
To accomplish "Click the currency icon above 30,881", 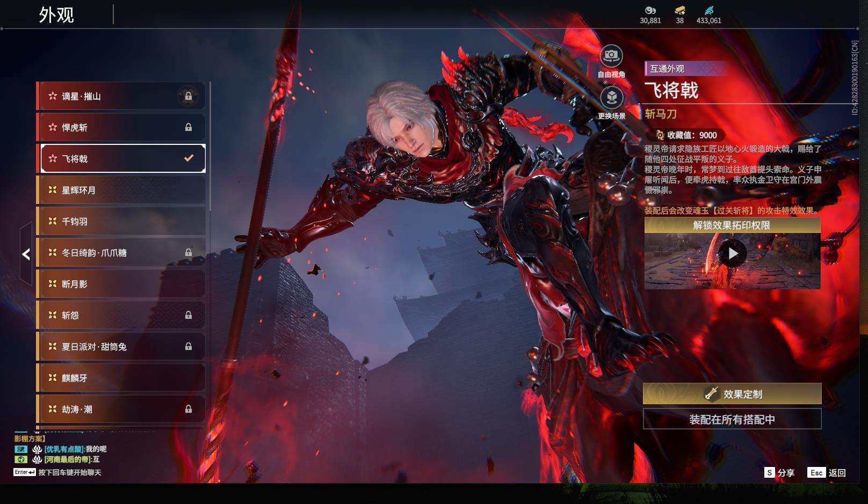I will click(650, 10).
